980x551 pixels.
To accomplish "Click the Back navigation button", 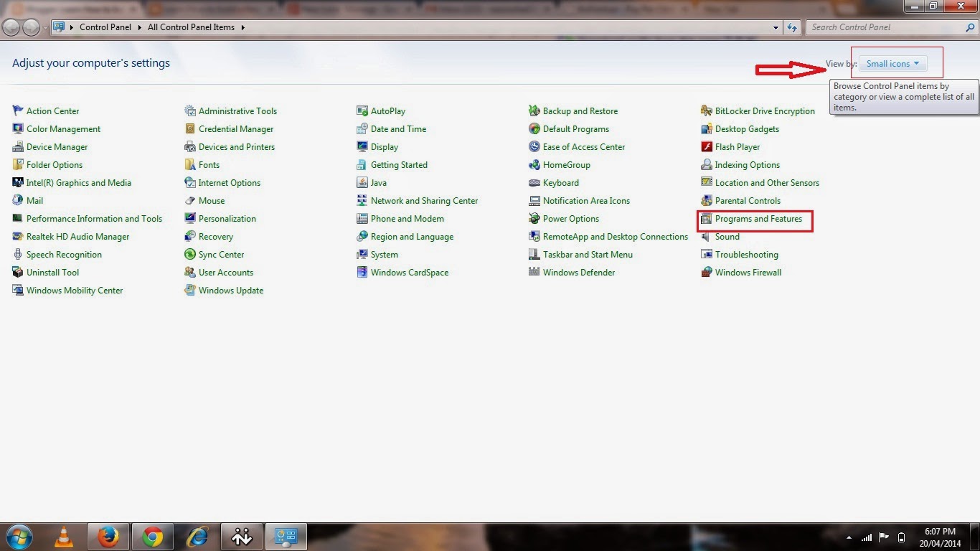I will 11,27.
